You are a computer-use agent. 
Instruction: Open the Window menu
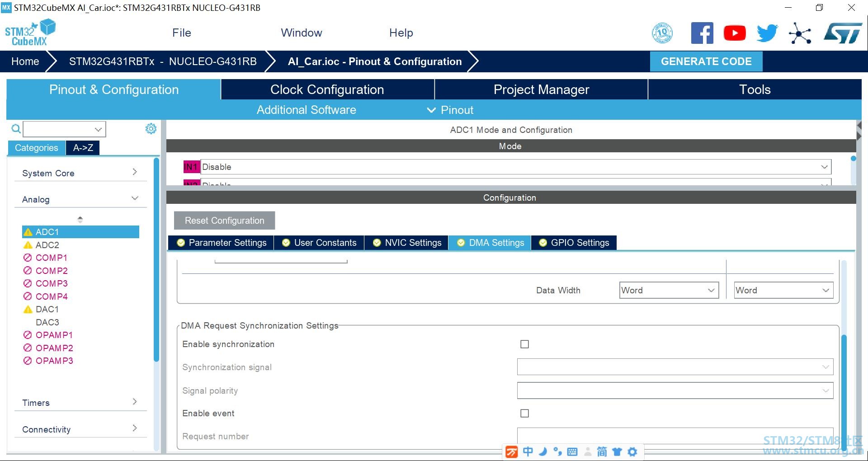(302, 33)
